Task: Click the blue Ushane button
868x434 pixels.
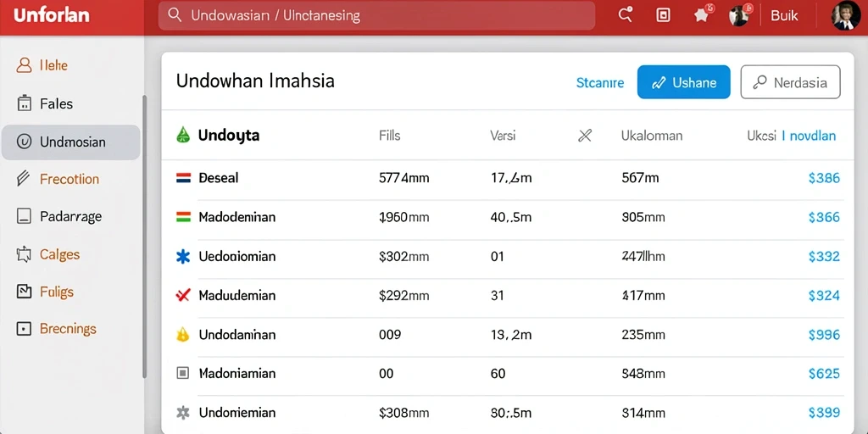Action: (x=684, y=82)
